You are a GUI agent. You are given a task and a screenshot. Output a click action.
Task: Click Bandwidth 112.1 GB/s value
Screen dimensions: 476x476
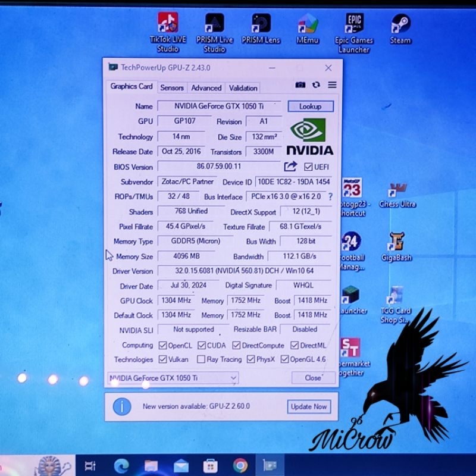300,256
